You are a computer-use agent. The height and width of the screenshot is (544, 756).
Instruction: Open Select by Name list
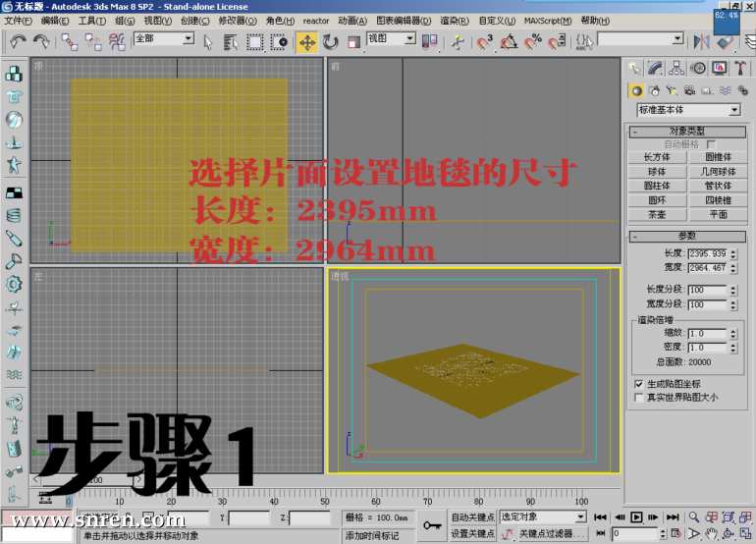(x=231, y=42)
